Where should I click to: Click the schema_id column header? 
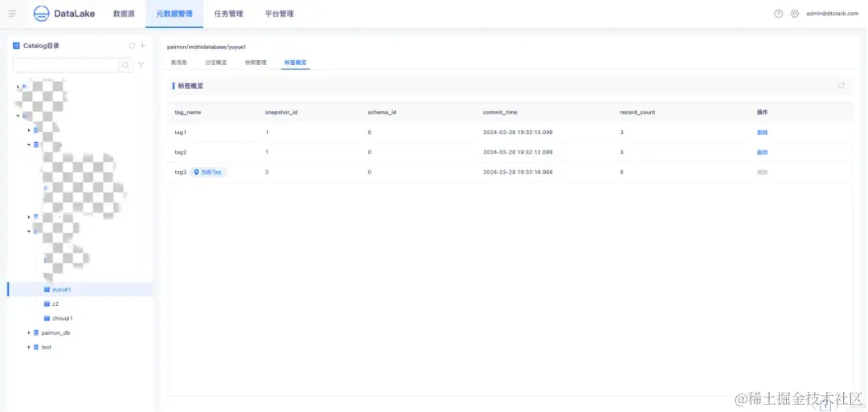382,112
